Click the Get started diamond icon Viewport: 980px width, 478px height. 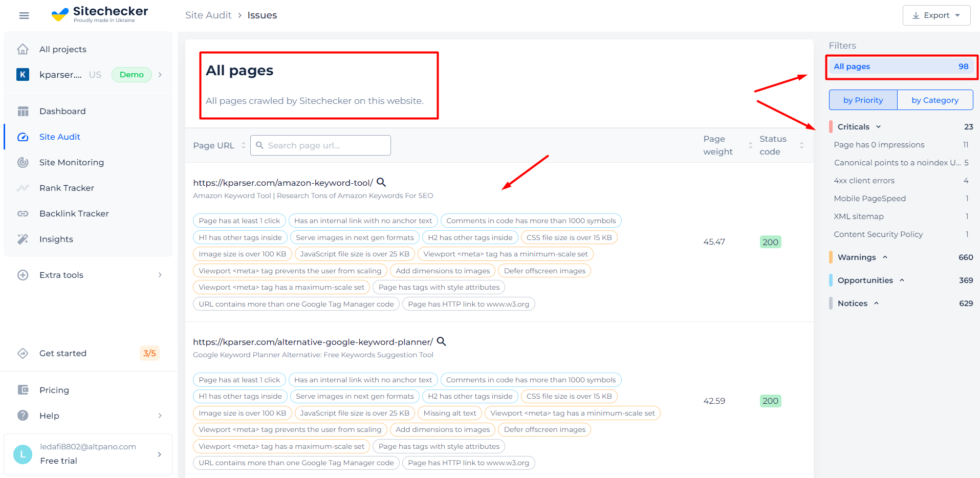(23, 353)
